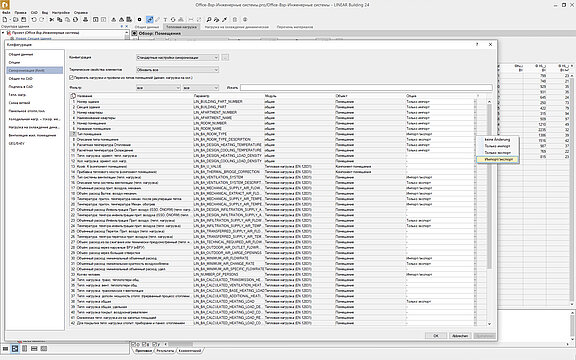This screenshot has width=576, height=360.
Task: Click the LINEAR application logo icon
Action: click(x=5, y=5)
